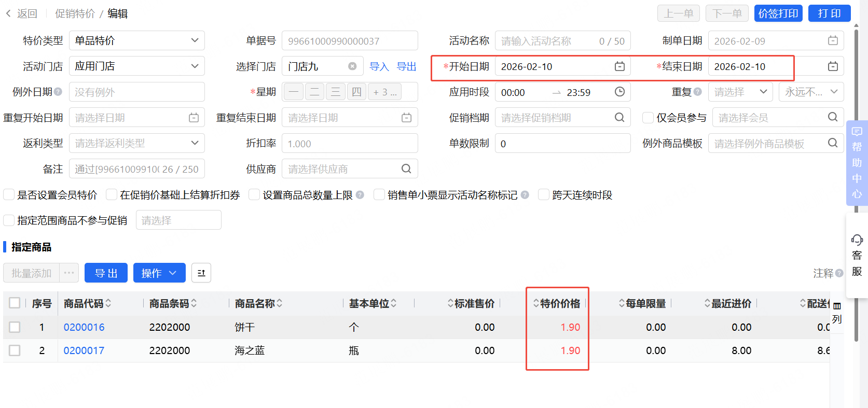The height and width of the screenshot is (408, 868).
Task: Click 促销特价 breadcrumb
Action: pos(75,13)
